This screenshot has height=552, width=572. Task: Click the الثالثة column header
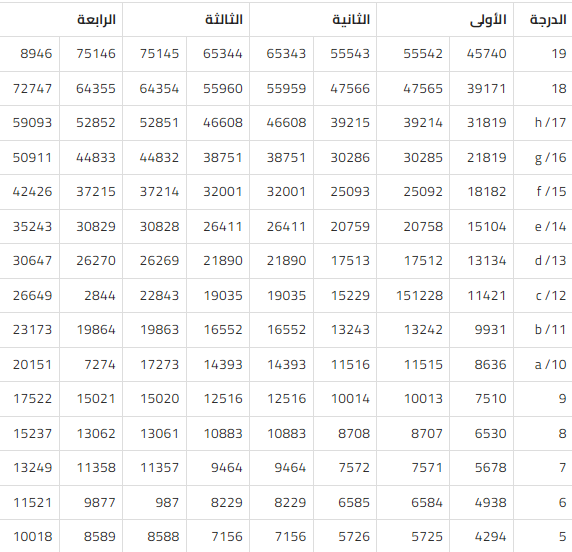pyautogui.click(x=186, y=19)
